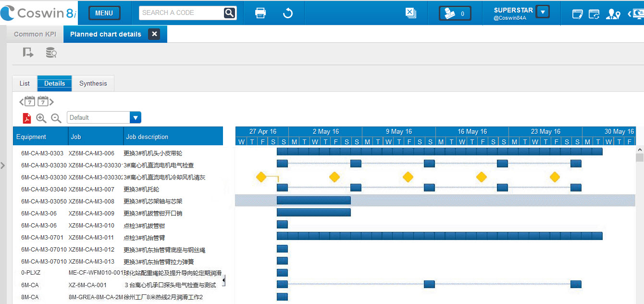The height and width of the screenshot is (304, 644).
Task: Click equipment cell 8M-CA
Action: coord(30,297)
